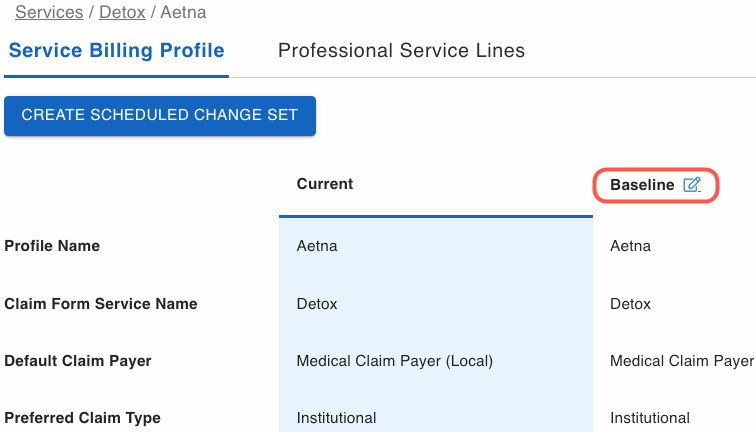Select the Current column header
756x432 pixels.
tap(324, 184)
